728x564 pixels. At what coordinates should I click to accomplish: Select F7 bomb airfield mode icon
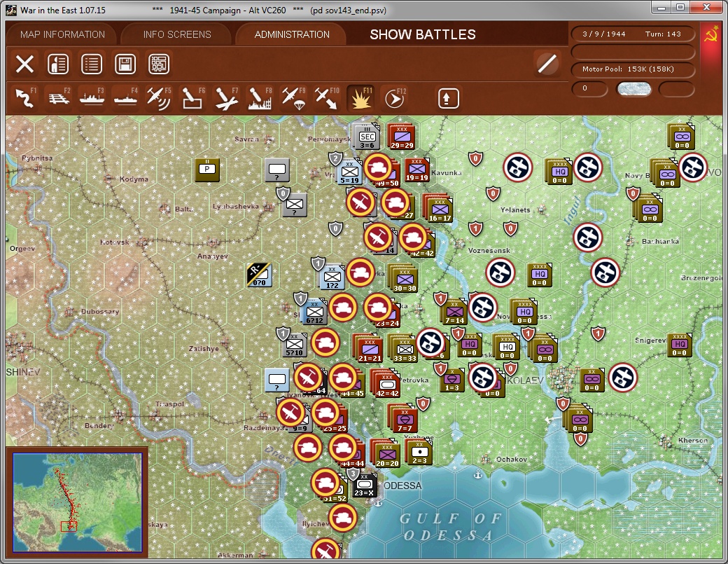pyautogui.click(x=226, y=98)
